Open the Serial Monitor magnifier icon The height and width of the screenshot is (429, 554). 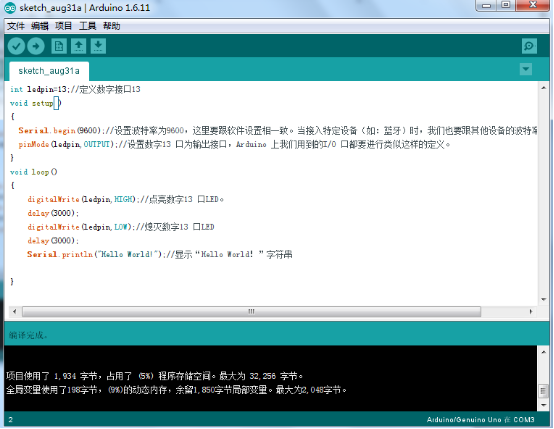(529, 46)
